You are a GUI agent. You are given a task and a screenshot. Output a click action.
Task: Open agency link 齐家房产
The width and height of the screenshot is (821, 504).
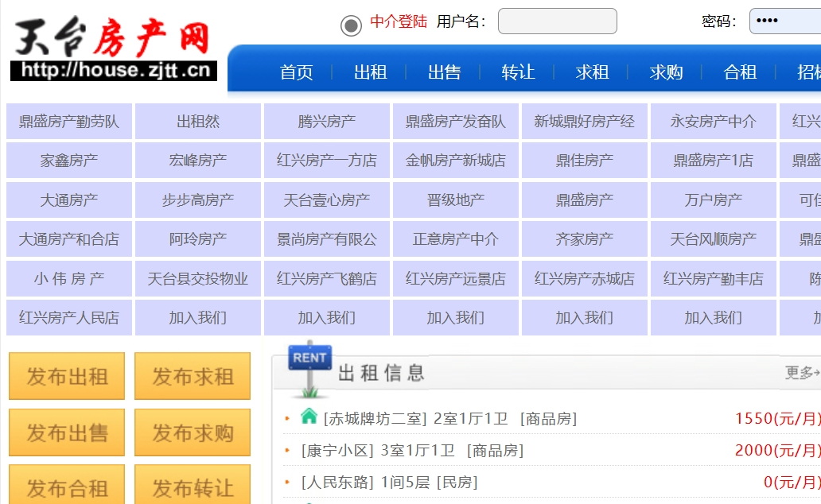[x=585, y=239]
